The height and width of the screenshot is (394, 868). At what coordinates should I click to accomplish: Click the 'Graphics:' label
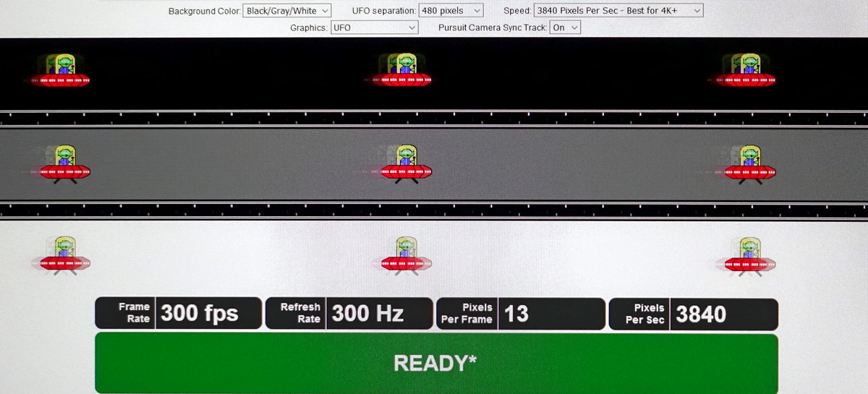tap(309, 27)
